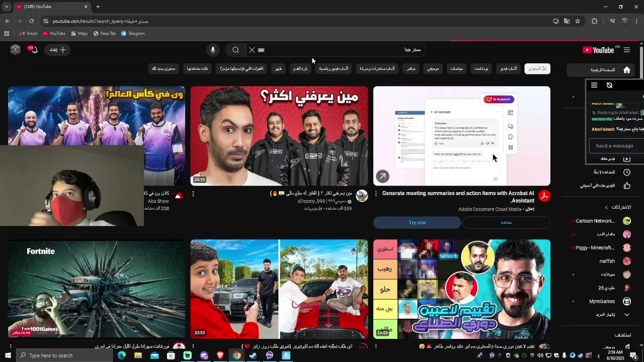This screenshot has width=644, height=362.
Task: Click the Create (إنشاء) button
Action: coord(58,50)
